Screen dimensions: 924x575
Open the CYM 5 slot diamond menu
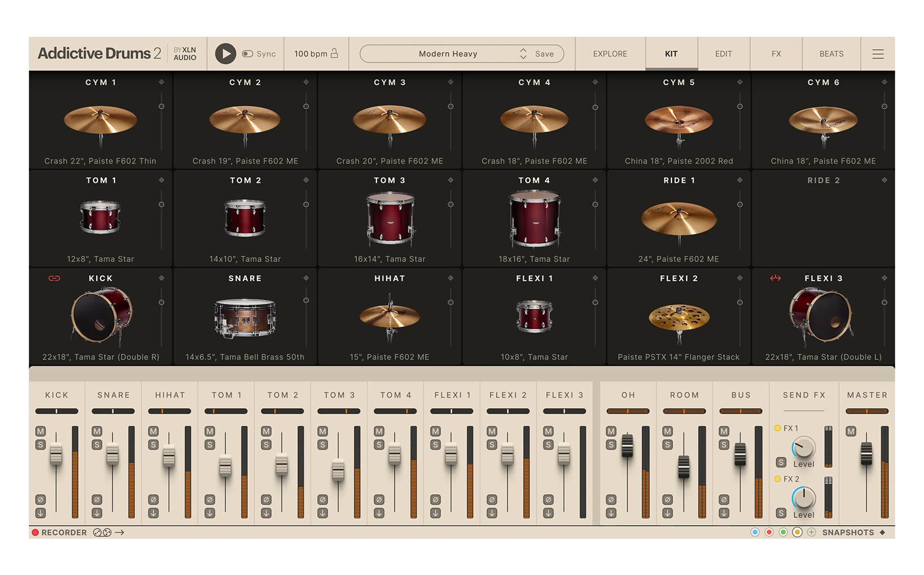pos(739,82)
